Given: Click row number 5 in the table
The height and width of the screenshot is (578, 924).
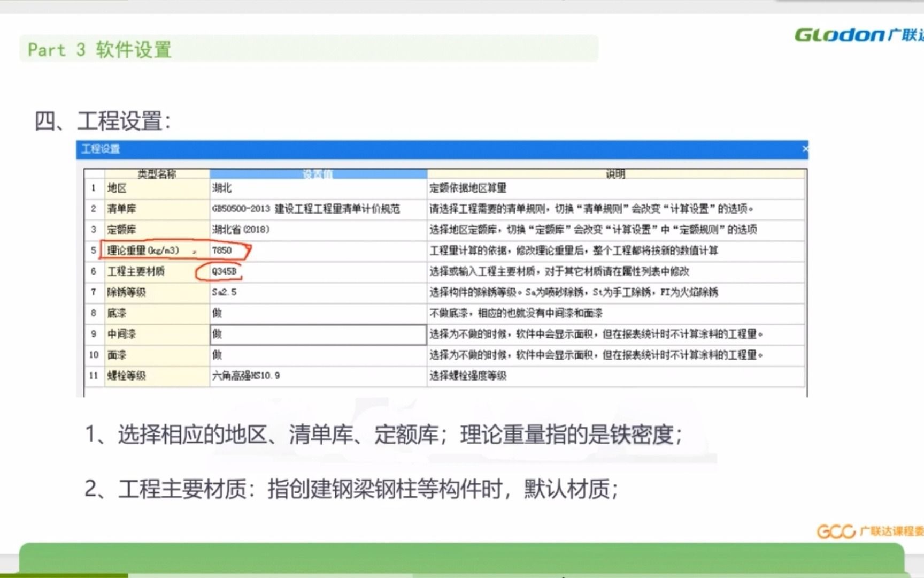Looking at the screenshot, I should [93, 250].
